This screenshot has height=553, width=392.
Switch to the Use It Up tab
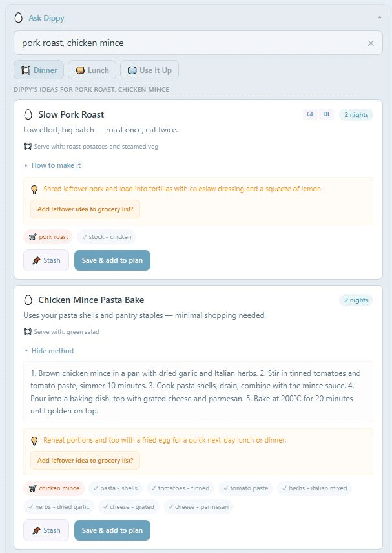coord(149,70)
